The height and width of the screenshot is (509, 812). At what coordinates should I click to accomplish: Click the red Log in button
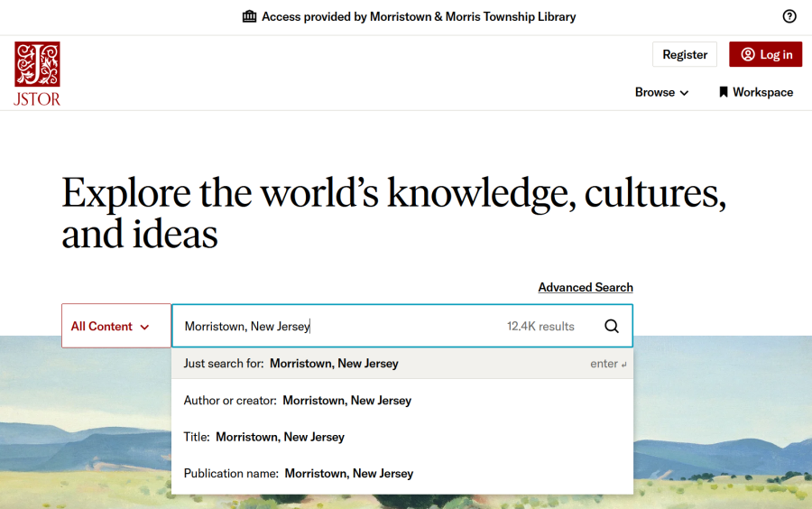[766, 54]
